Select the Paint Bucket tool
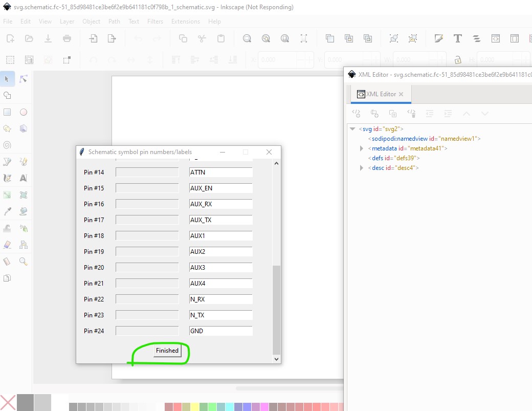The height and width of the screenshot is (411, 532). point(23,211)
